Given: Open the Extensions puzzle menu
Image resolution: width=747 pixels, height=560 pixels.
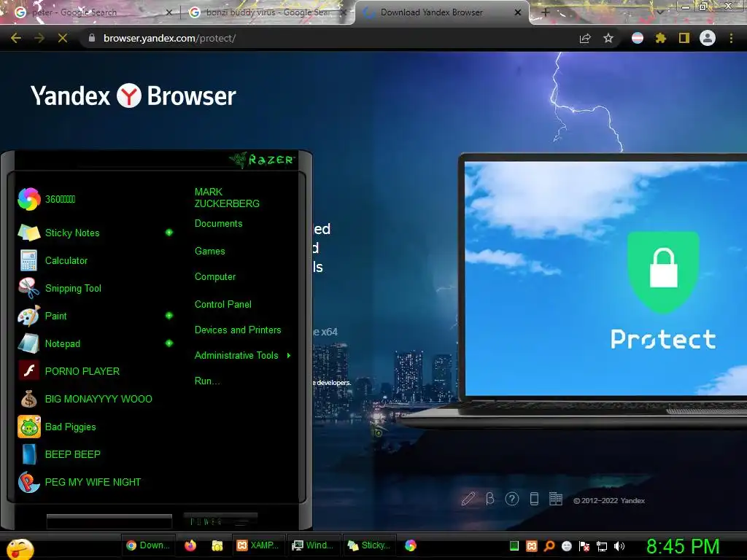Looking at the screenshot, I should 661,38.
